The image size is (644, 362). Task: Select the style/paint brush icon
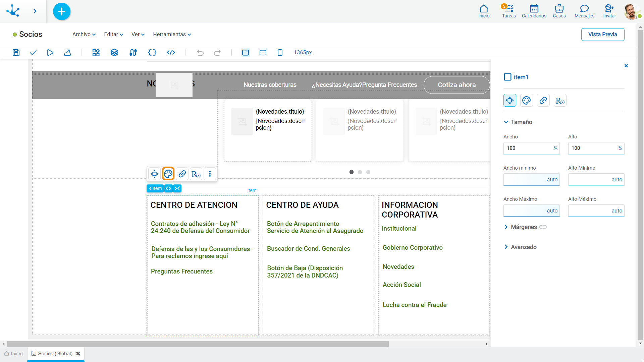click(x=168, y=174)
